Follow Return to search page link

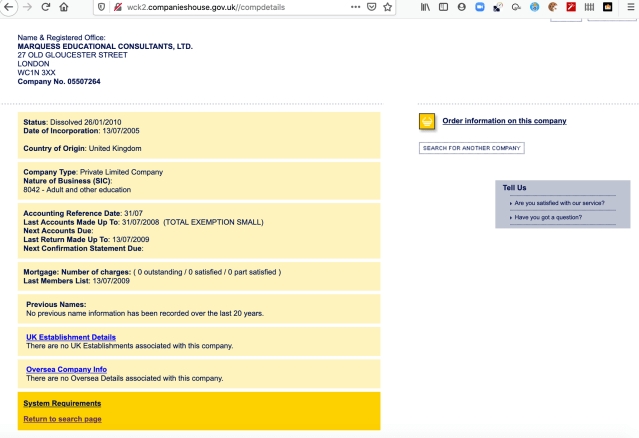click(x=62, y=419)
